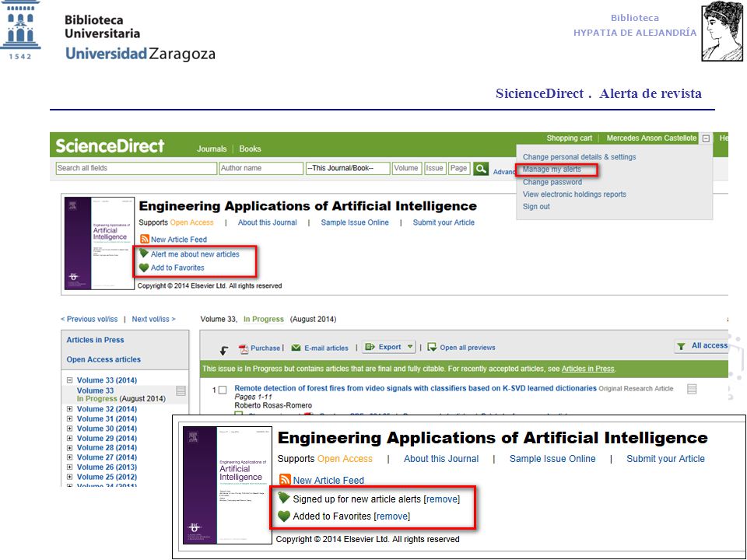Click the Alert me about new articles link
747x560 pixels.
(x=195, y=254)
